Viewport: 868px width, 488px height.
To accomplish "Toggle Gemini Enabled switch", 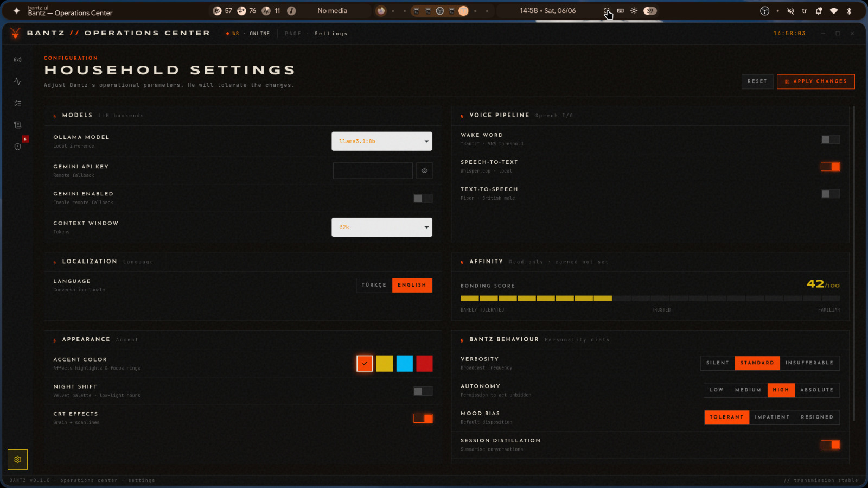I will 423,198.
